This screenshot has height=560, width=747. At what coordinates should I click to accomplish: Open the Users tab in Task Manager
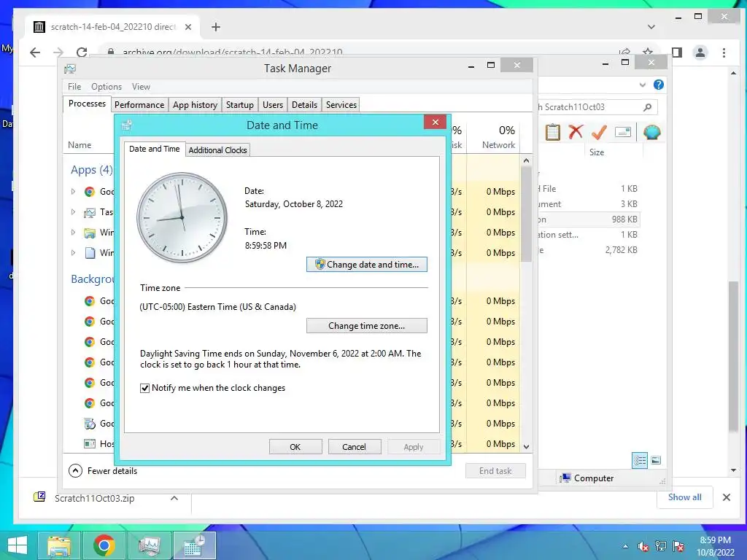[273, 105]
